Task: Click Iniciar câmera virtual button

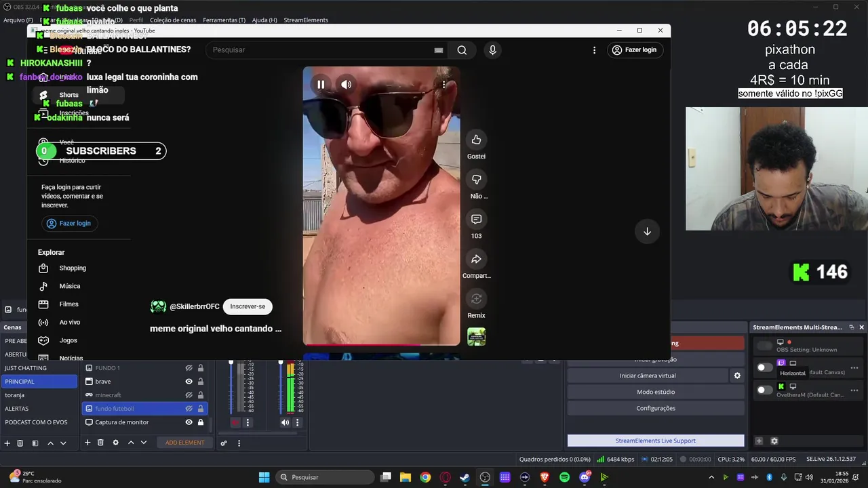Action: coord(648,375)
